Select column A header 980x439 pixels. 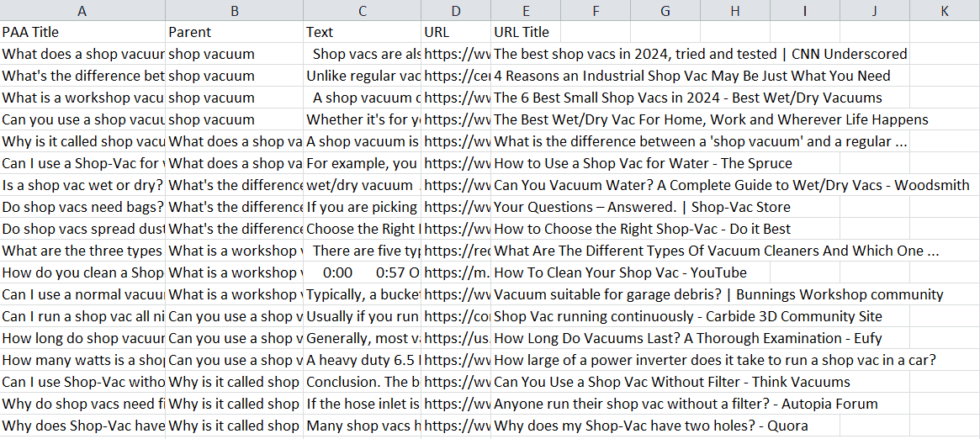[x=82, y=11]
